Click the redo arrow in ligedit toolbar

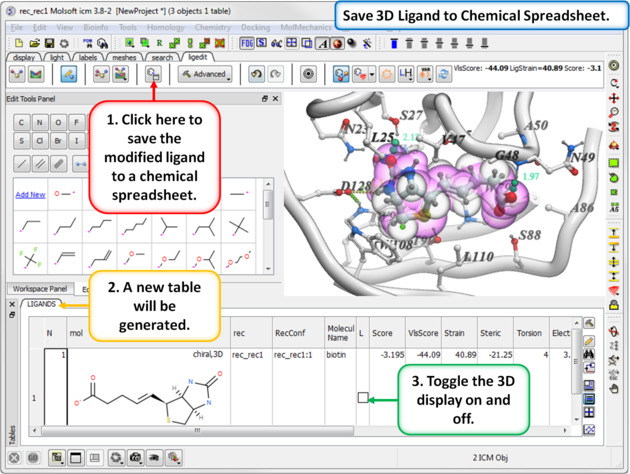[x=273, y=74]
